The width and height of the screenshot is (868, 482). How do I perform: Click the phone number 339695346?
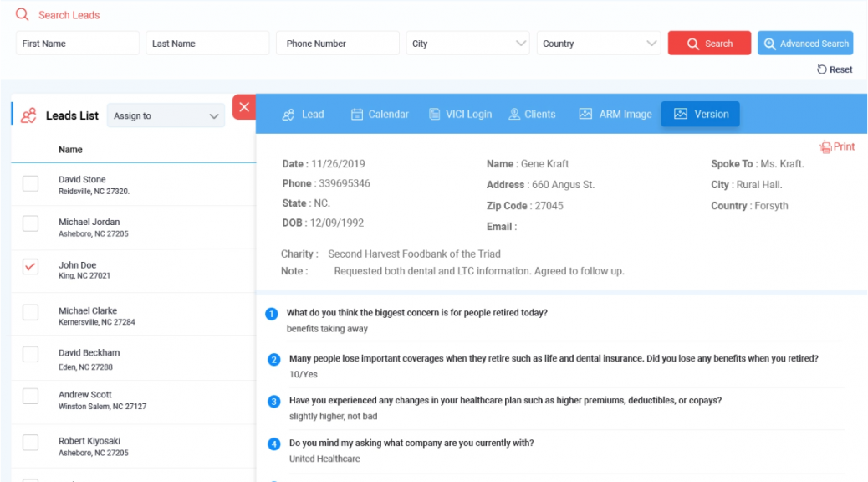pyautogui.click(x=345, y=183)
